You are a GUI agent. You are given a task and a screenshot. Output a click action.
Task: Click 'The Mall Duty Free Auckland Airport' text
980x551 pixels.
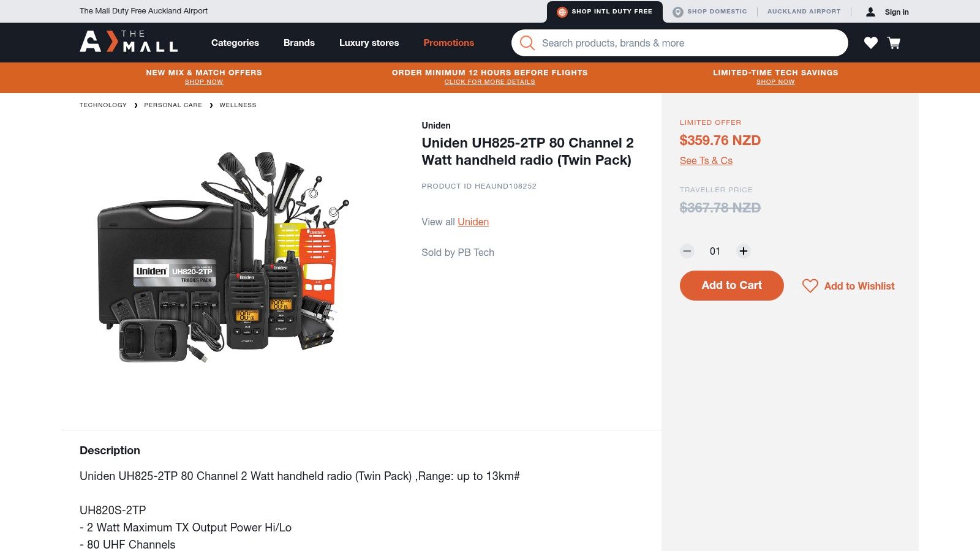[143, 11]
